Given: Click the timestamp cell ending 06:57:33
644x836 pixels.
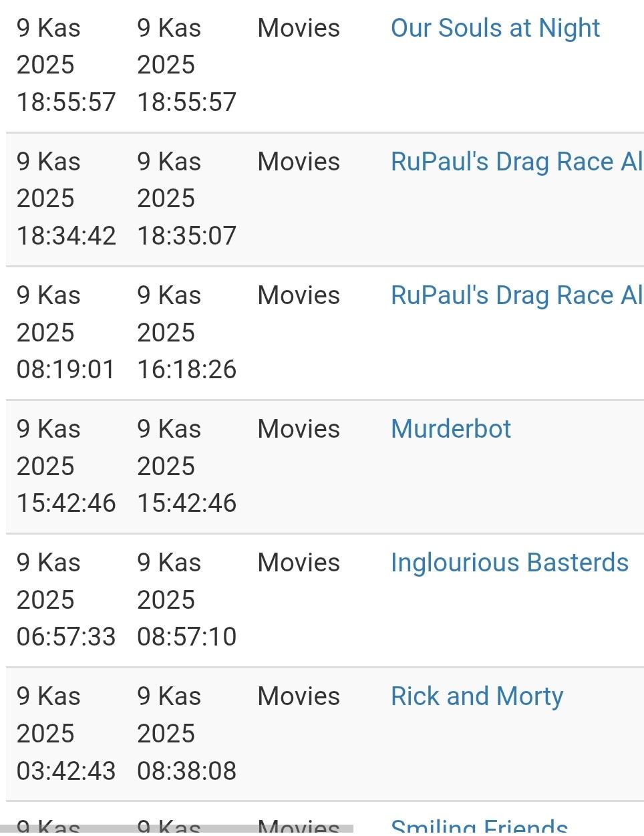Looking at the screenshot, I should coord(66,599).
